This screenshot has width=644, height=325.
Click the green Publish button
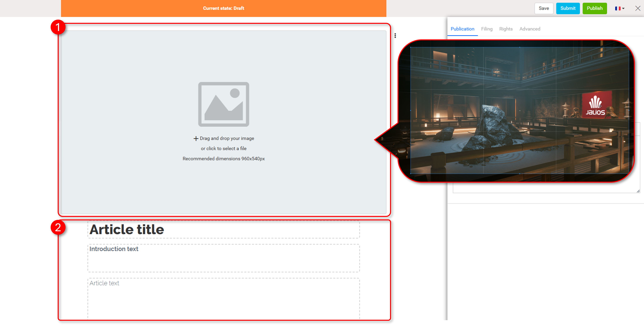[x=595, y=8]
